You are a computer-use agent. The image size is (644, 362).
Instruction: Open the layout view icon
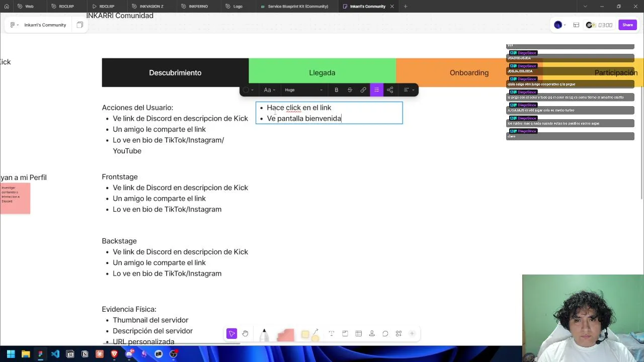(576, 25)
